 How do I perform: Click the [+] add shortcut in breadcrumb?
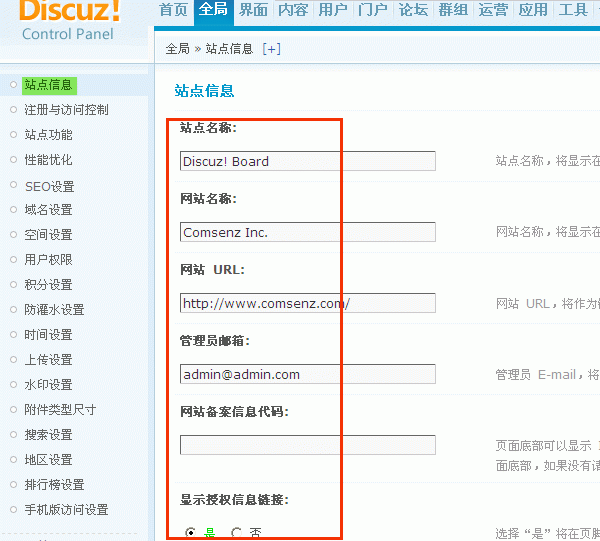pyautogui.click(x=271, y=48)
